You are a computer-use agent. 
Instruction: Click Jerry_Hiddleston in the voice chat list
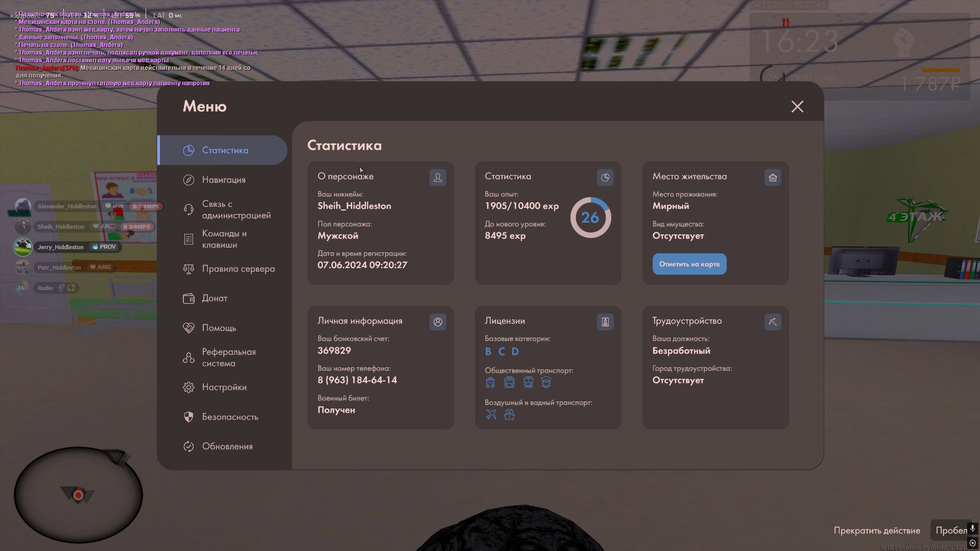[60, 247]
